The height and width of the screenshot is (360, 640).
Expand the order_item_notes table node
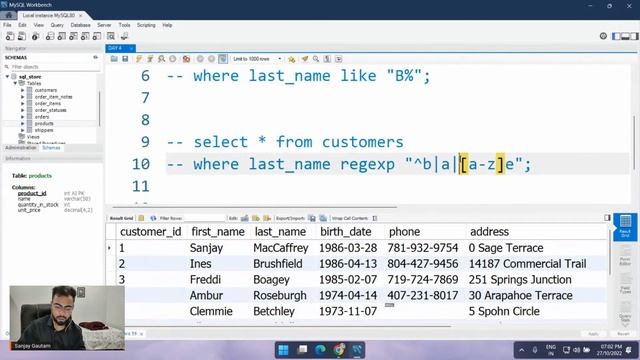(23, 97)
